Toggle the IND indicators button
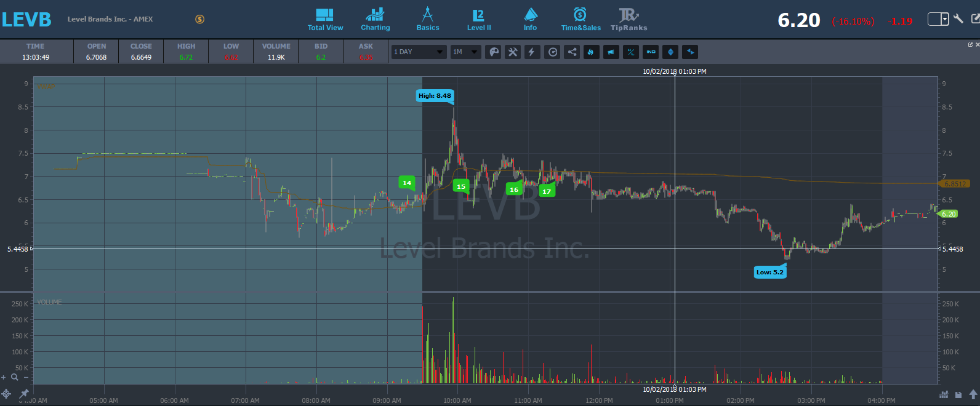This screenshot has height=406, width=980. (651, 52)
